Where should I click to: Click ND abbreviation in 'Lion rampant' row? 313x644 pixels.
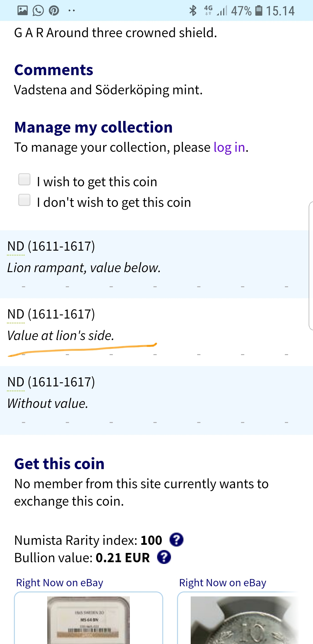tap(16, 247)
